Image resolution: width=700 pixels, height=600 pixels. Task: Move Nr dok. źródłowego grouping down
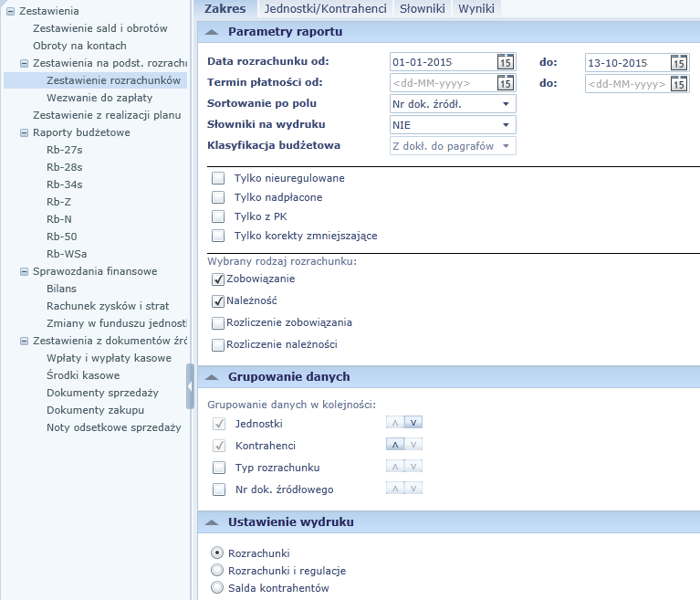point(413,489)
